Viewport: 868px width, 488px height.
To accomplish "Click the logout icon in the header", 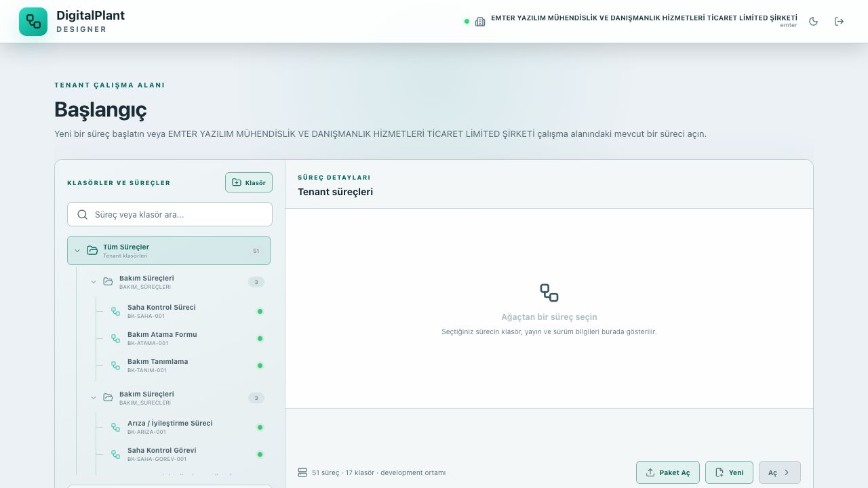I will point(840,22).
